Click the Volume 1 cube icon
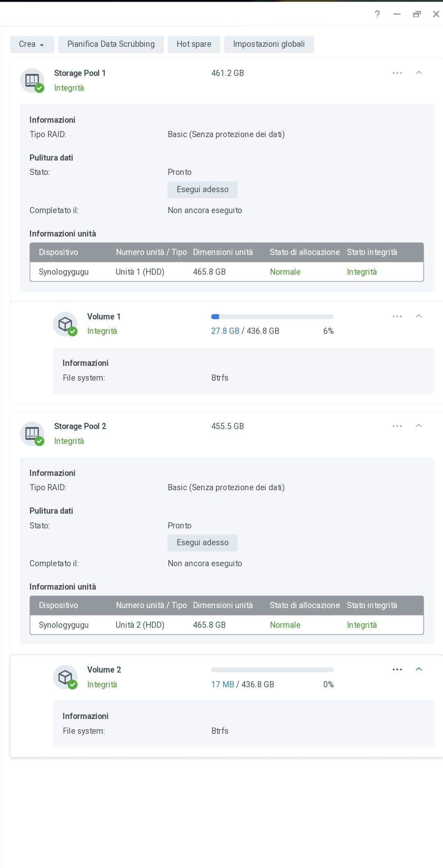This screenshot has height=868, width=443. click(65, 324)
